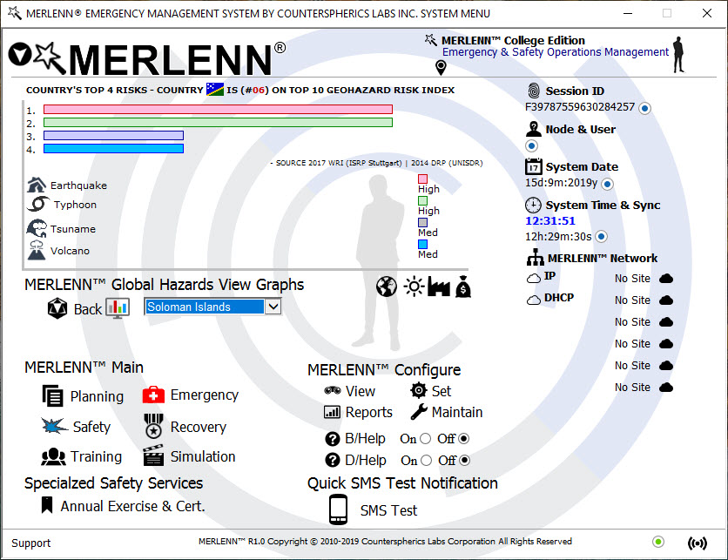This screenshot has width=728, height=560.
Task: Click the Volcano icon
Action: tap(37, 250)
